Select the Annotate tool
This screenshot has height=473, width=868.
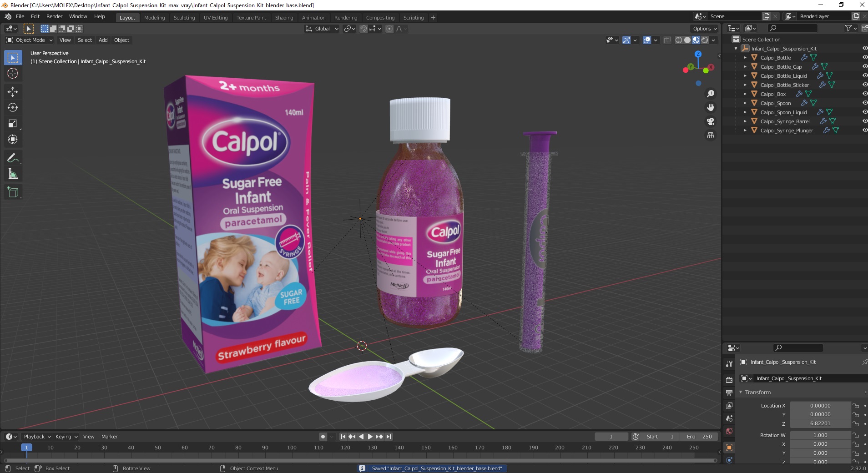[13, 158]
